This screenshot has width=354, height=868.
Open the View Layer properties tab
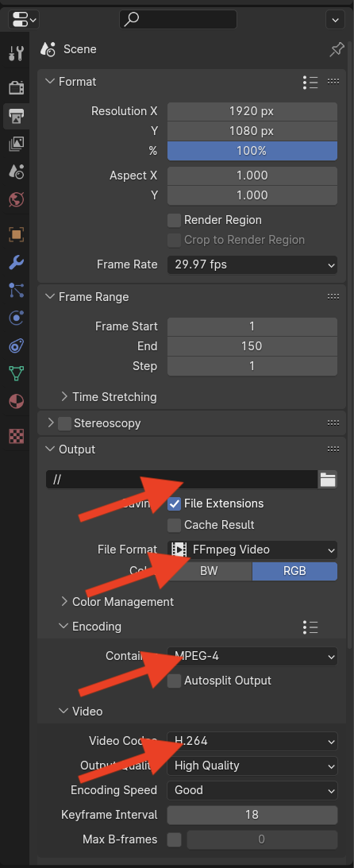(x=16, y=145)
